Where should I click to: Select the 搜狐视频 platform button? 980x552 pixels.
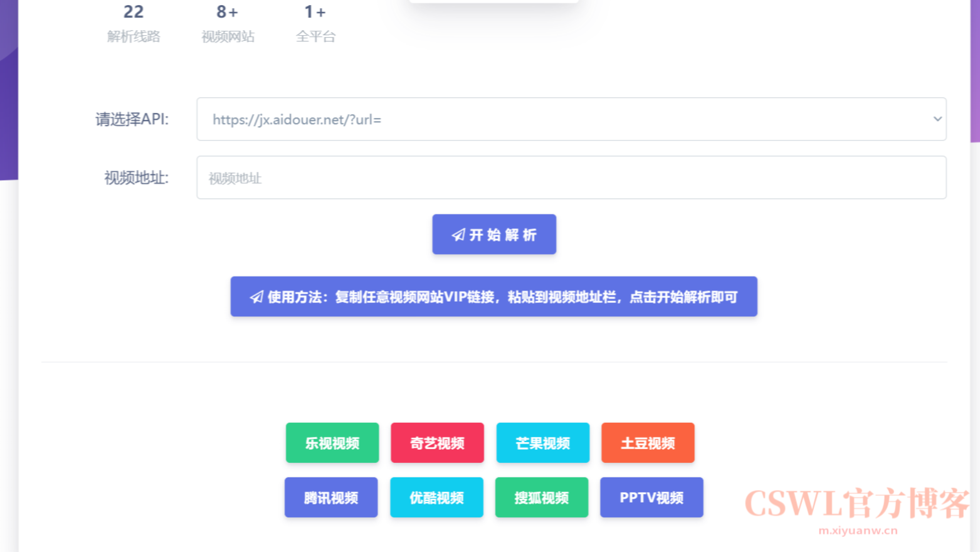tap(541, 497)
